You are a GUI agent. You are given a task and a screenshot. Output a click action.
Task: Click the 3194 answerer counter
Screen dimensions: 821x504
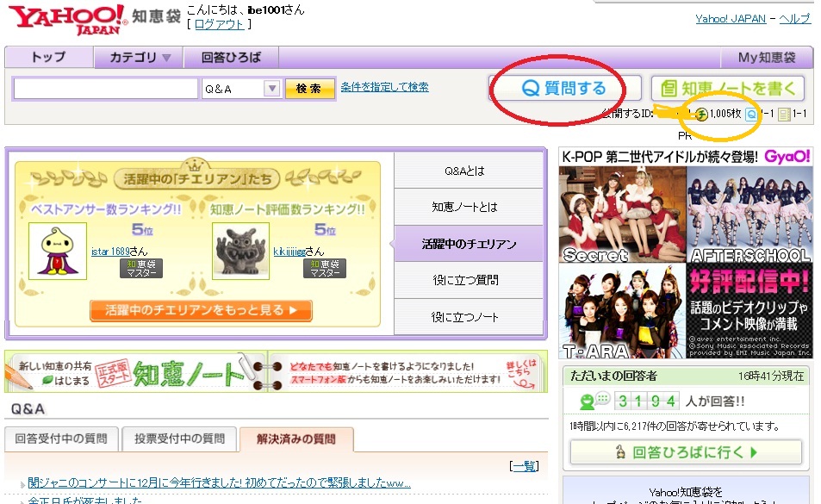[x=647, y=401]
